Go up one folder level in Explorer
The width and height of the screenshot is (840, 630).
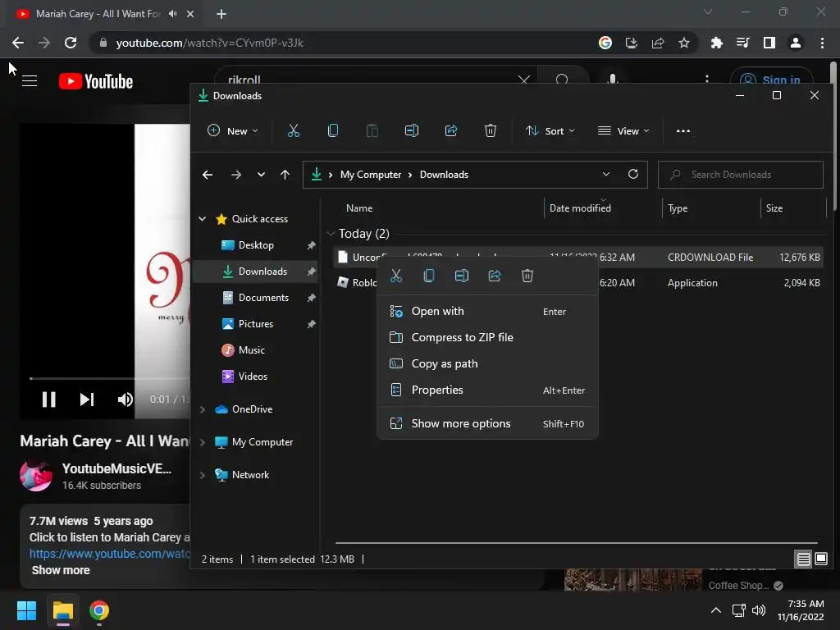click(x=285, y=175)
